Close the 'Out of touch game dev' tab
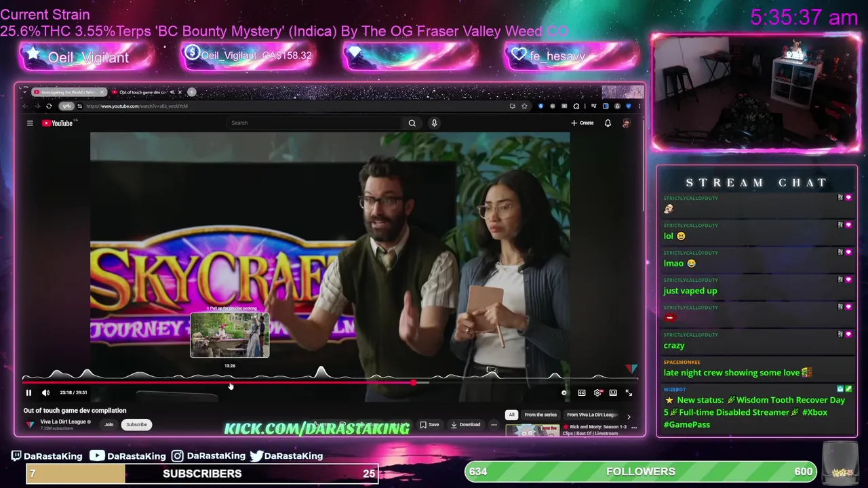The image size is (868, 488). click(180, 92)
